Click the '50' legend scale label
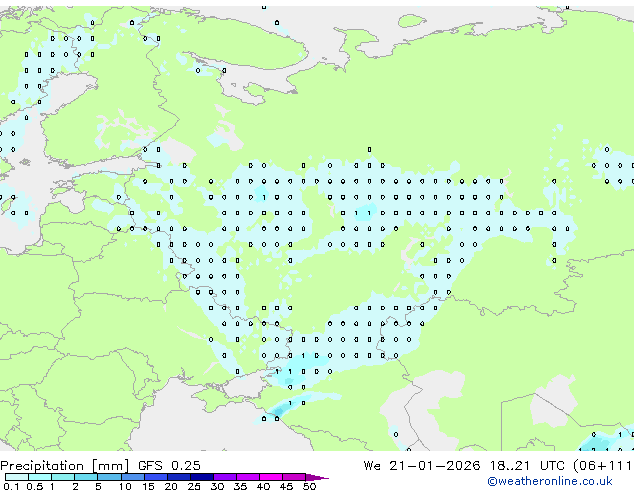This screenshot has width=634, height=490. pyautogui.click(x=309, y=486)
